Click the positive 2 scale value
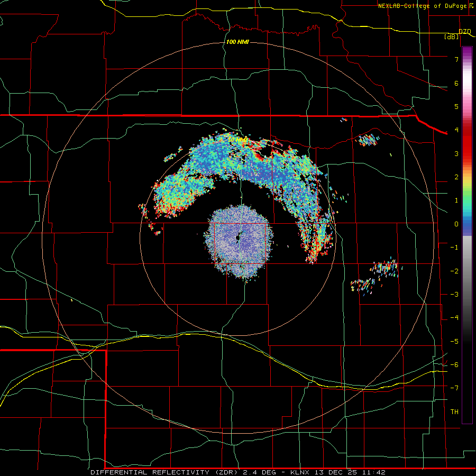 456,177
